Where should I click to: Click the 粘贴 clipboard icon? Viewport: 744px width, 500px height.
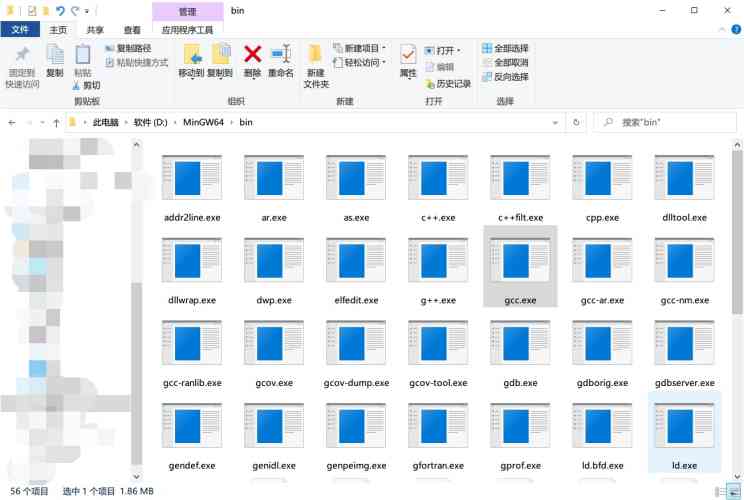click(x=83, y=55)
